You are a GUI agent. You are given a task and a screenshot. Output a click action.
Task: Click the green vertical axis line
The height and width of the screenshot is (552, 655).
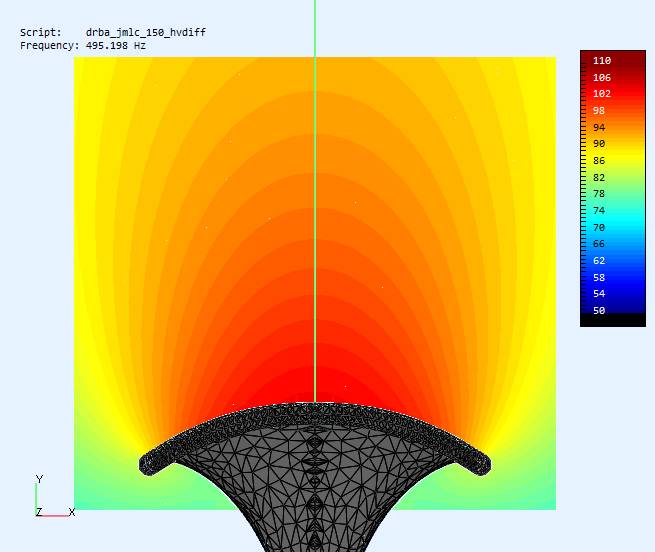[x=315, y=201]
